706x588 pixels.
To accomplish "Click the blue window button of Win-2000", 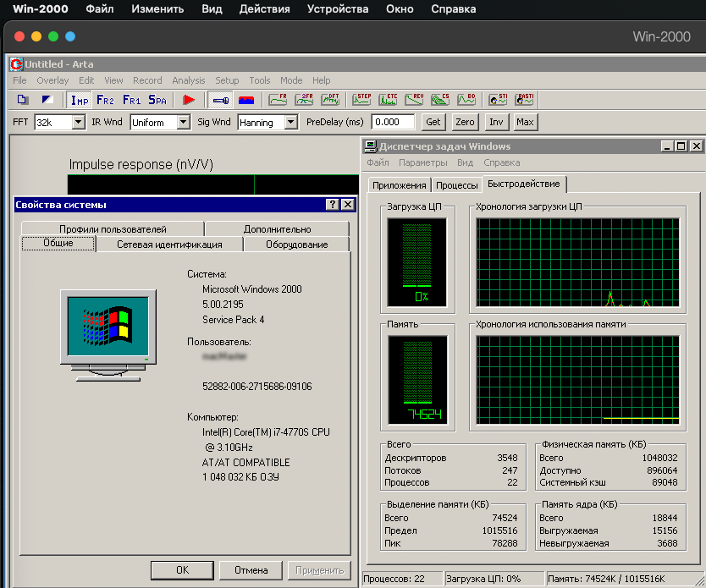I will click(70, 36).
